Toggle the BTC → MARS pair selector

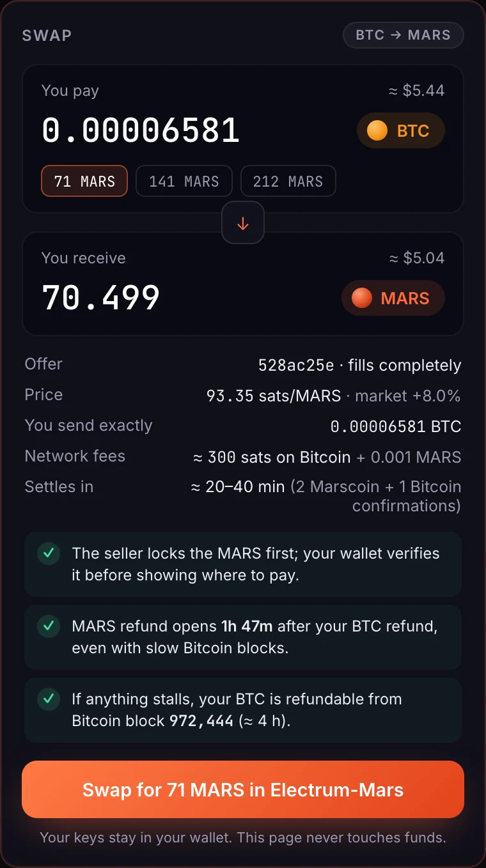[x=404, y=35]
